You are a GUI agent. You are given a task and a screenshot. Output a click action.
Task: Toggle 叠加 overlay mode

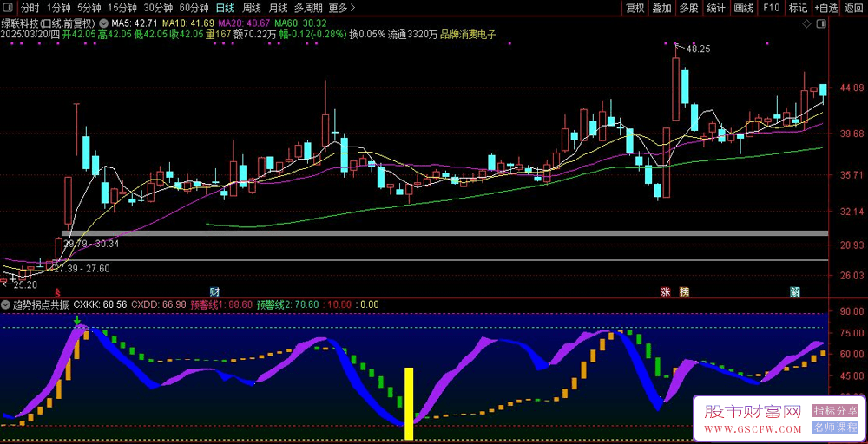pyautogui.click(x=662, y=8)
